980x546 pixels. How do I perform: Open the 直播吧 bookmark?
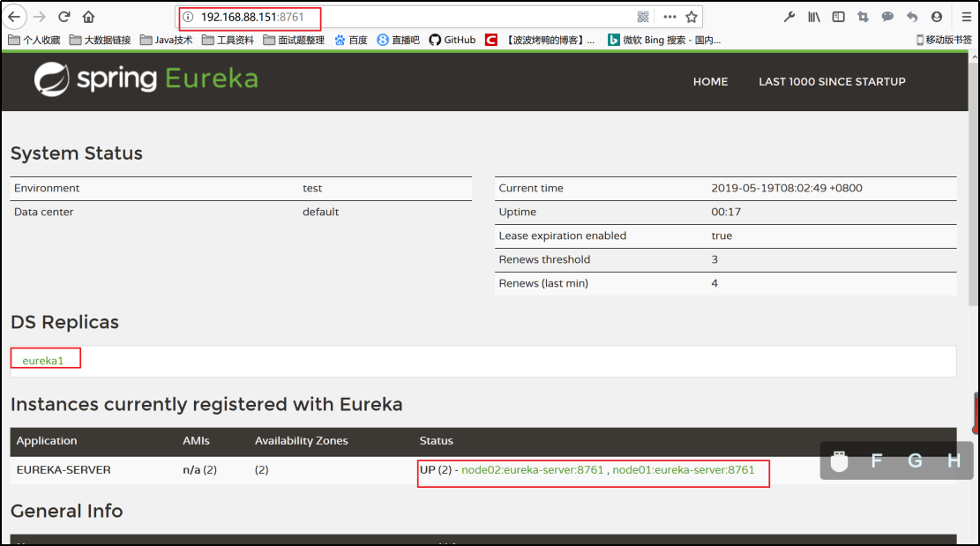pos(398,40)
